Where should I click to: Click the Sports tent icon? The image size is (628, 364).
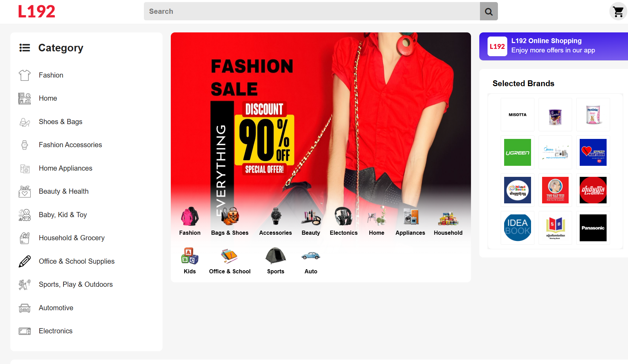pos(275,256)
